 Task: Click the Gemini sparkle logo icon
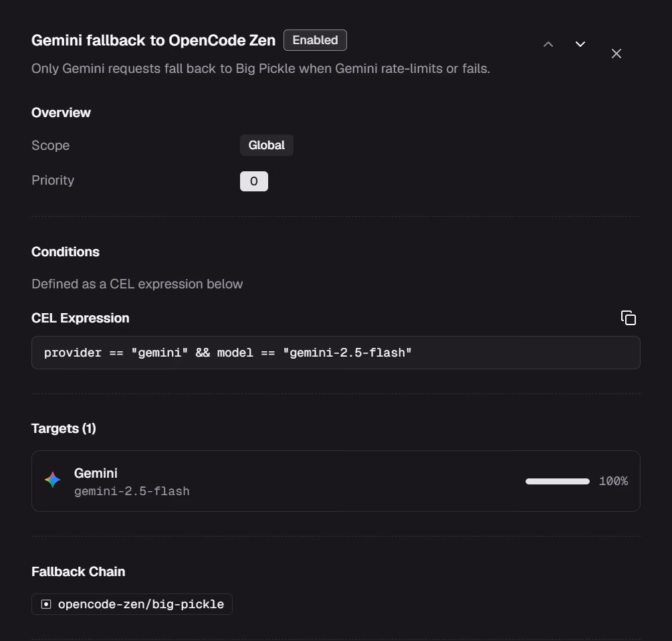(53, 480)
